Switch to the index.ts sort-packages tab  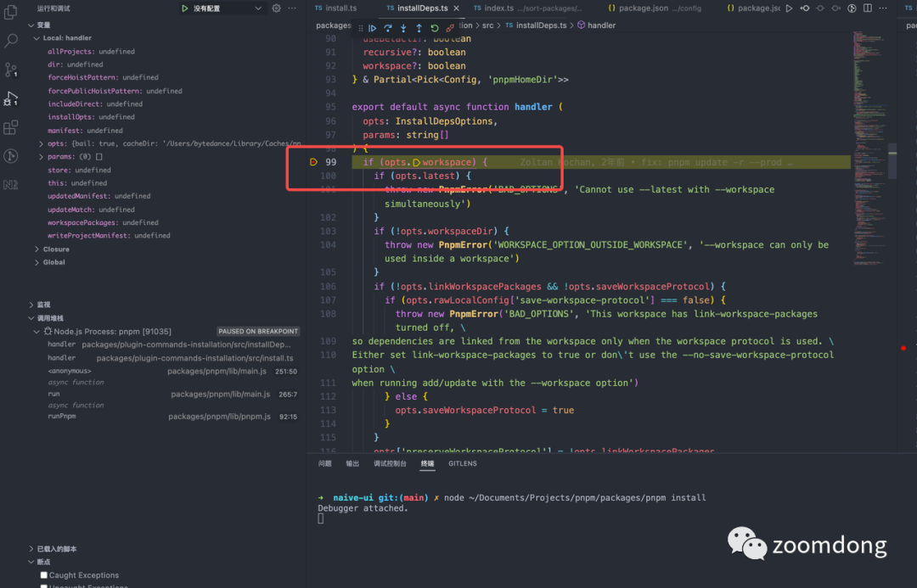pyautogui.click(x=527, y=8)
